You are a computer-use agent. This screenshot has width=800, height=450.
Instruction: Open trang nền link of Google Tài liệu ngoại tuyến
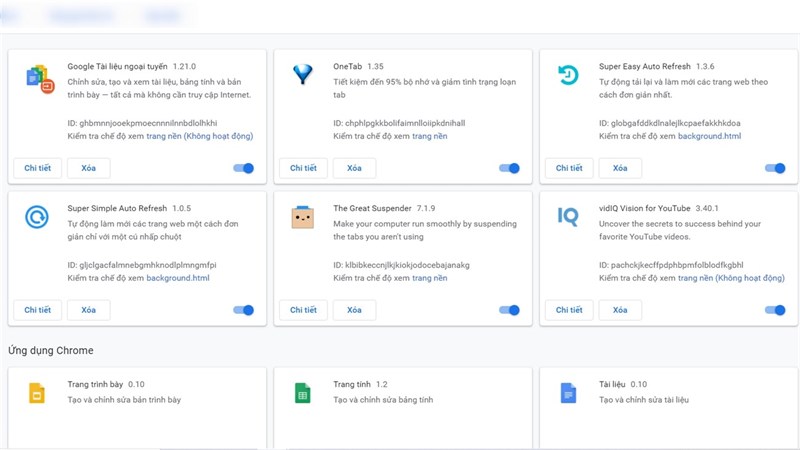(x=199, y=136)
